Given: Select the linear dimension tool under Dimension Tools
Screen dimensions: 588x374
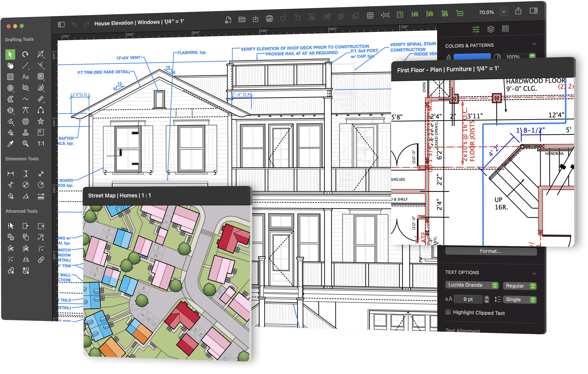Looking at the screenshot, I should pyautogui.click(x=11, y=173).
